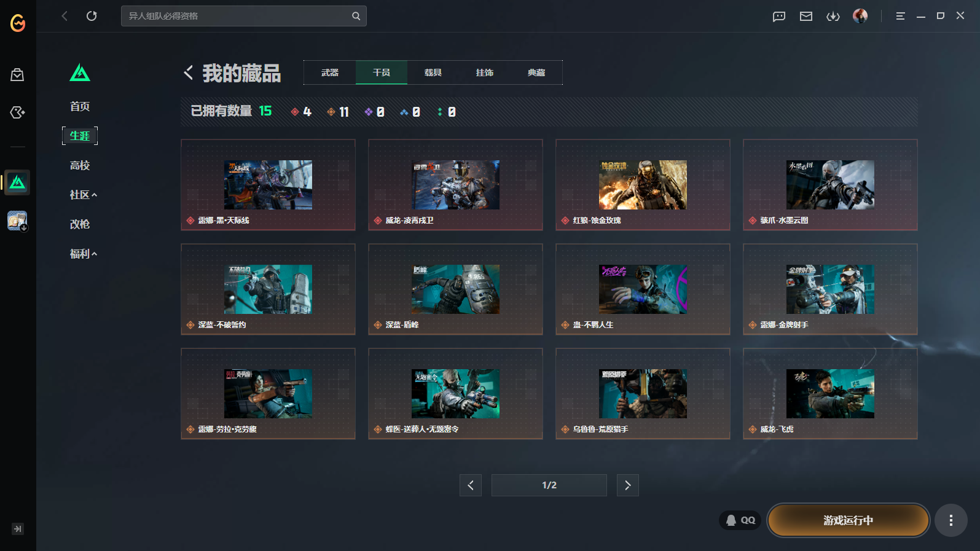Open the 威龙-凌霄戍卫 skin card

pyautogui.click(x=455, y=185)
